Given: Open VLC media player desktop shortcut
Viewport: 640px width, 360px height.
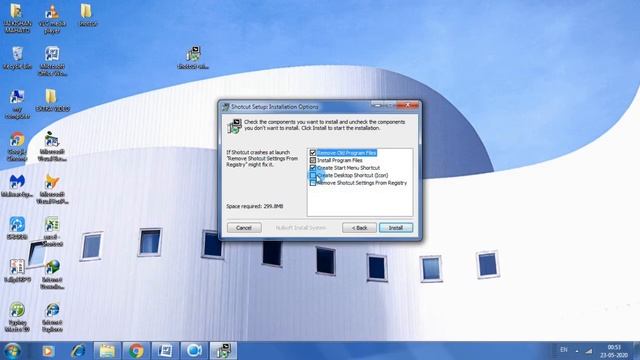Looking at the screenshot, I should tap(52, 18).
